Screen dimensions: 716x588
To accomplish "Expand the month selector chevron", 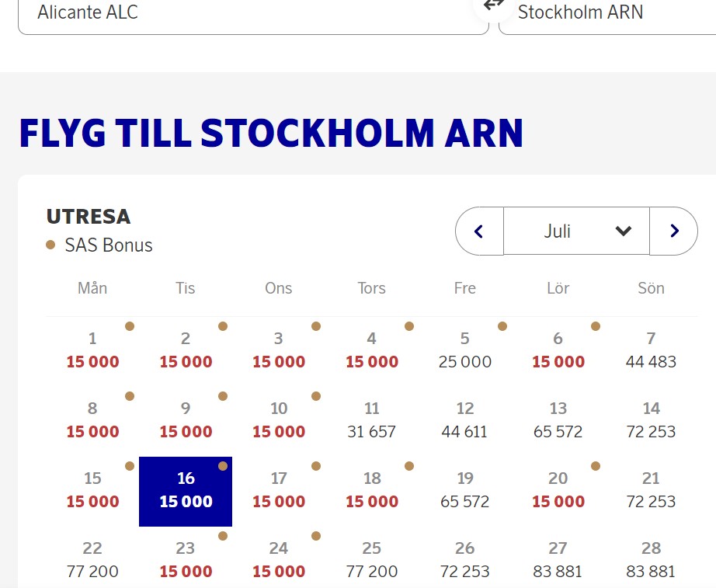I will tap(623, 231).
